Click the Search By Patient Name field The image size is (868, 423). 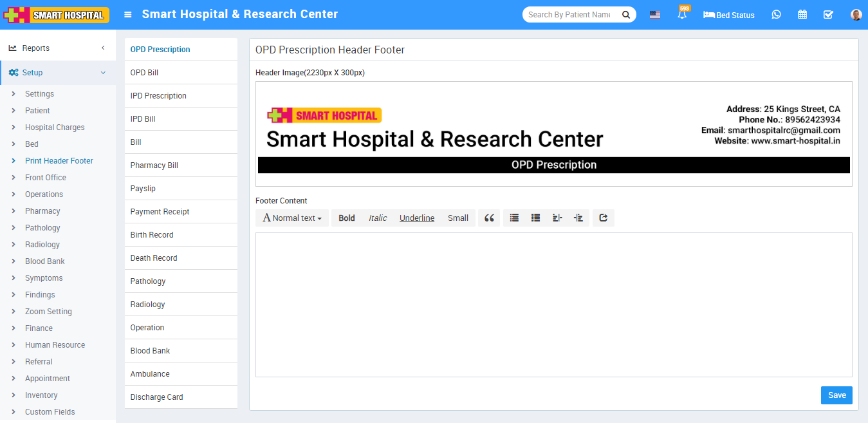coord(569,15)
